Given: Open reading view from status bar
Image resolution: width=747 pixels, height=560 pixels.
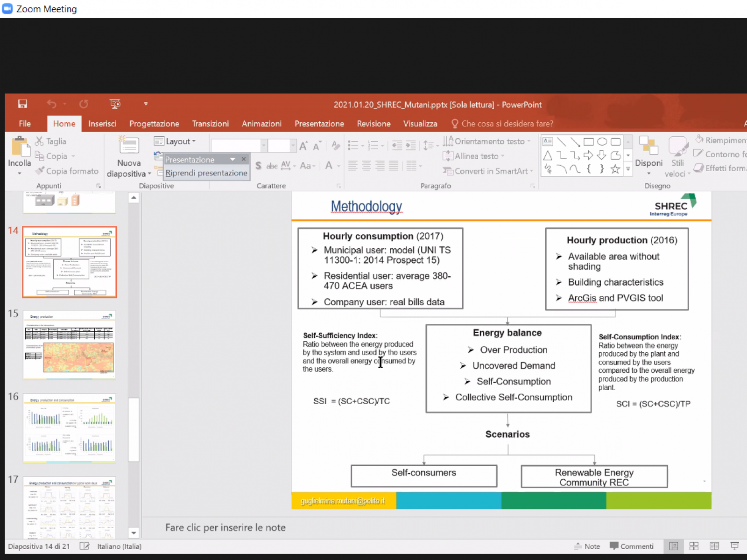Looking at the screenshot, I should pos(714,546).
